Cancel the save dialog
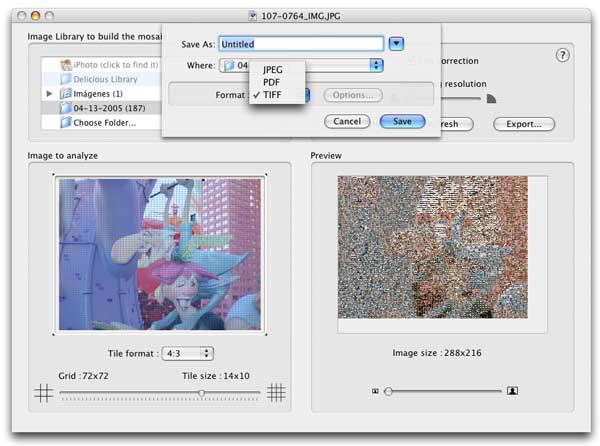This screenshot has width=600, height=446. click(346, 121)
